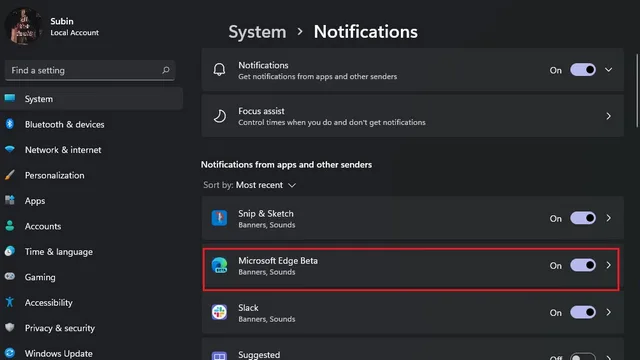Click the Microsoft Edge Beta row chevron
This screenshot has width=640, height=360.
[609, 265]
